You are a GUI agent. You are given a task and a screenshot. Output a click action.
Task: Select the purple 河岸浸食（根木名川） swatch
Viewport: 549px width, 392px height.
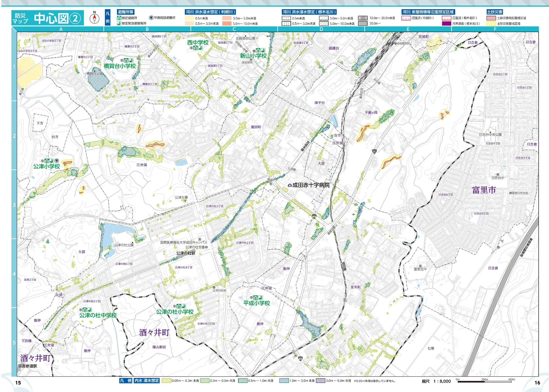pyautogui.click(x=446, y=24)
